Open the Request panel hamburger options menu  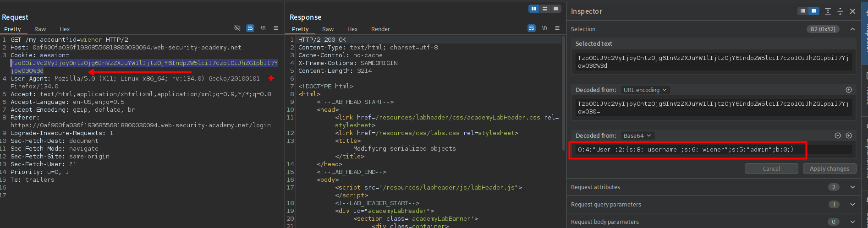(276, 28)
